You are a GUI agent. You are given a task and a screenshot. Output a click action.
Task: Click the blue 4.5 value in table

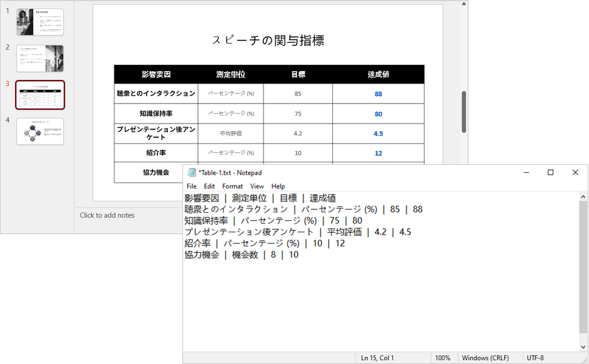click(379, 134)
